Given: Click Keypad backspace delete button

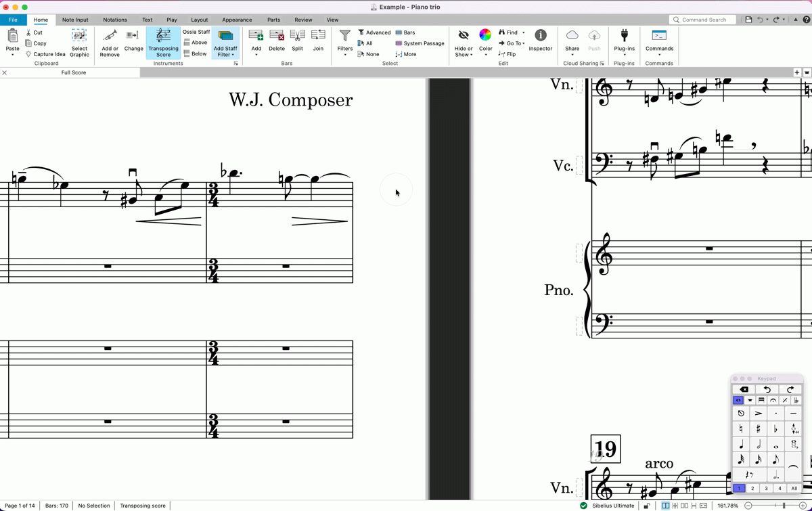Looking at the screenshot, I should click(744, 389).
